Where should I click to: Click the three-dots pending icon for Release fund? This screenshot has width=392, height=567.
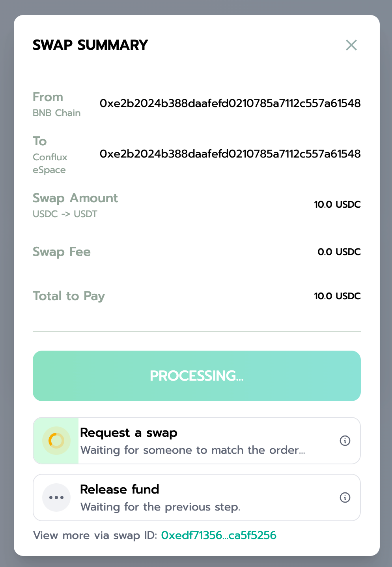point(56,498)
